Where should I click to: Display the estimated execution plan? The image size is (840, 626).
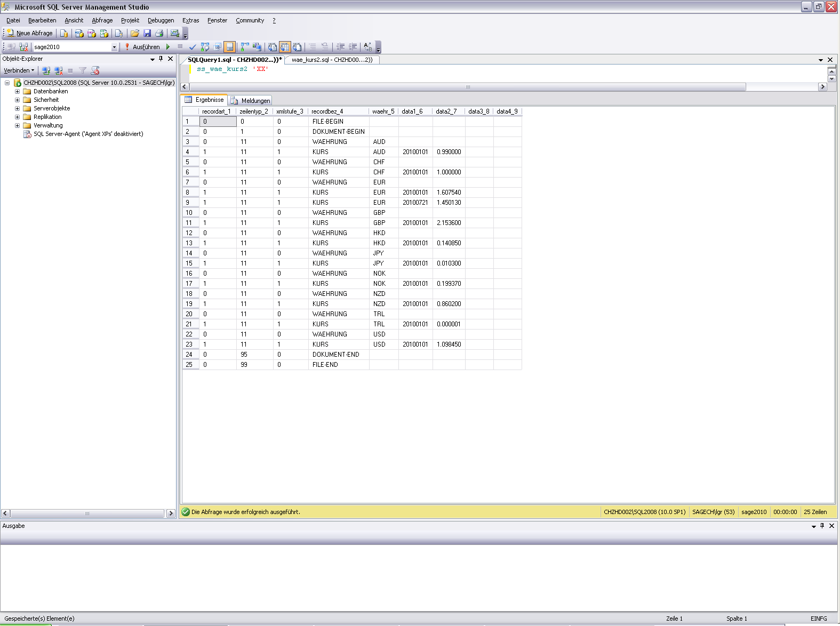[205, 47]
